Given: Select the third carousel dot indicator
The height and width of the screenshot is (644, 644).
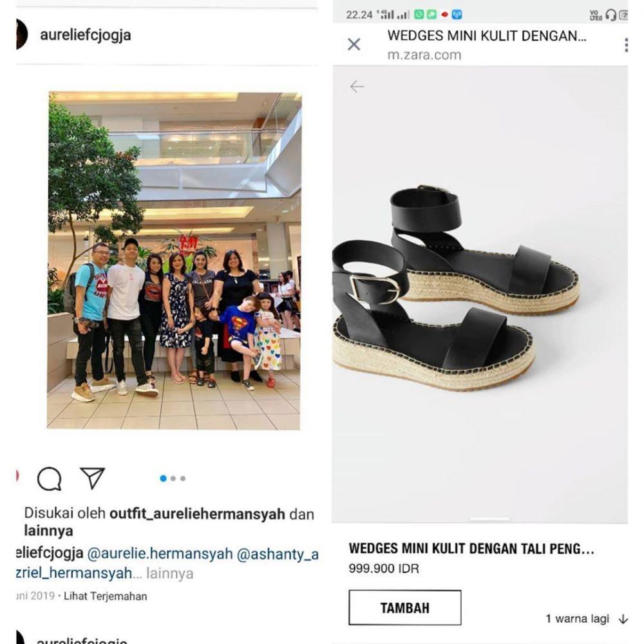Looking at the screenshot, I should 183,478.
